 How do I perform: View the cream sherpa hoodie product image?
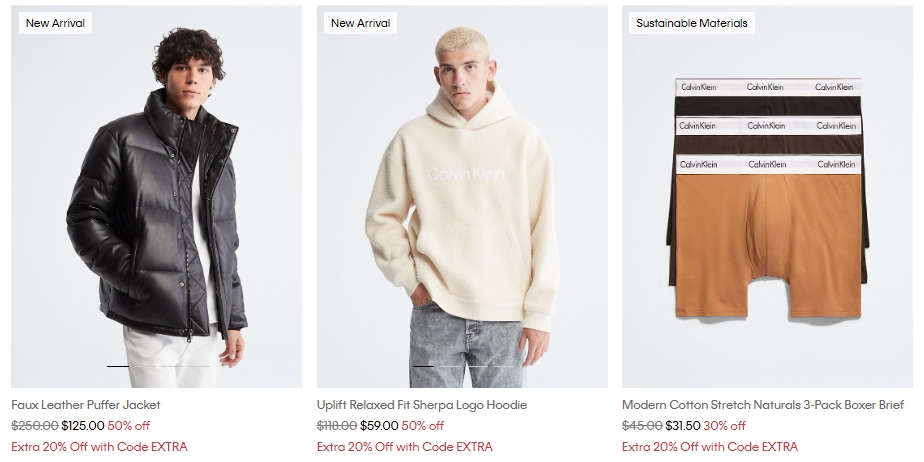pyautogui.click(x=462, y=197)
